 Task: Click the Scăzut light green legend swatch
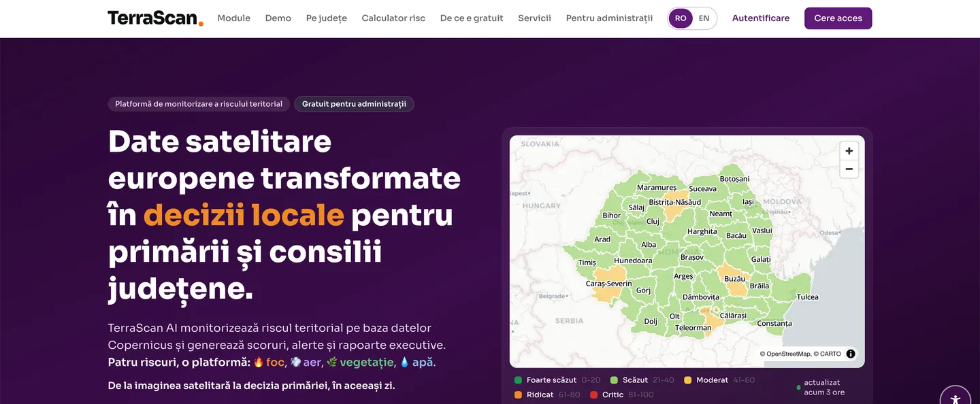614,380
